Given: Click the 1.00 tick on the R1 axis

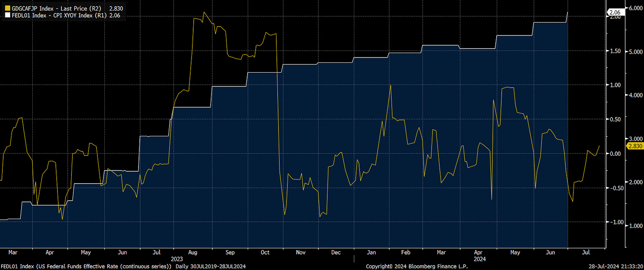Looking at the screenshot, I should pyautogui.click(x=615, y=85).
